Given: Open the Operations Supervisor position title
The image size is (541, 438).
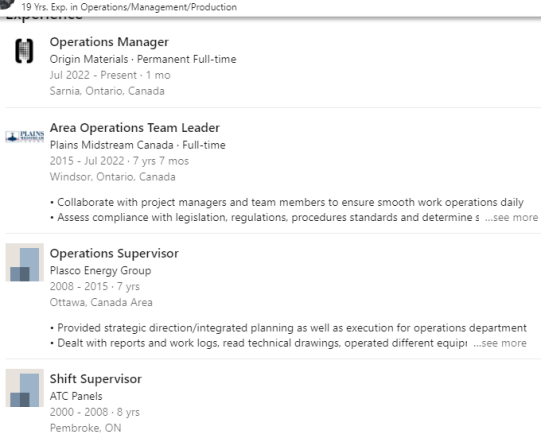Looking at the screenshot, I should (x=114, y=254).
